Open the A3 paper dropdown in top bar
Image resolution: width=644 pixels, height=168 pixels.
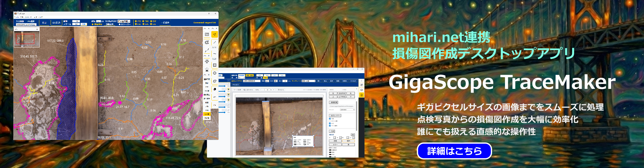[241, 78]
